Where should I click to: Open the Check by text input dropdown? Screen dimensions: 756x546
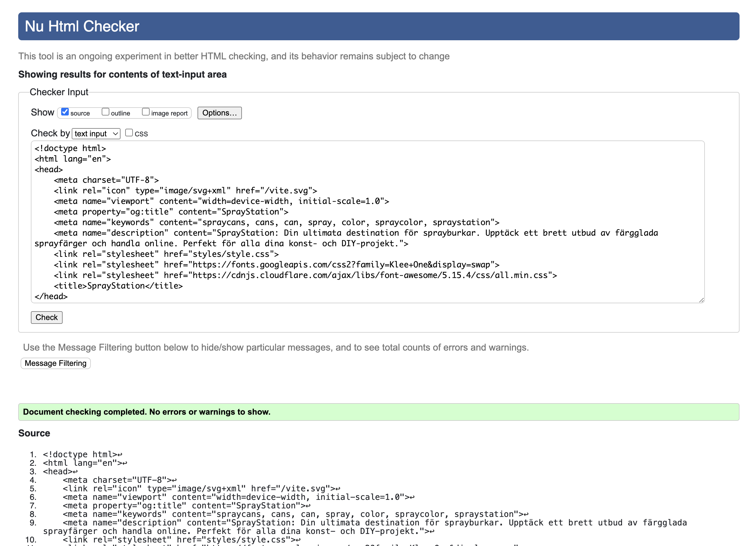[x=96, y=134]
